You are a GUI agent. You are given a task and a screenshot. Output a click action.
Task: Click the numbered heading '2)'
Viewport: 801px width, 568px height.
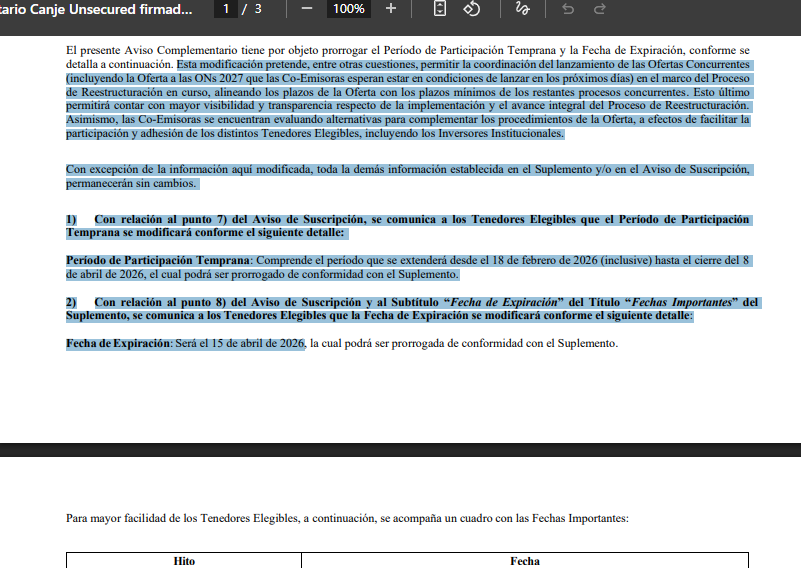(x=71, y=302)
